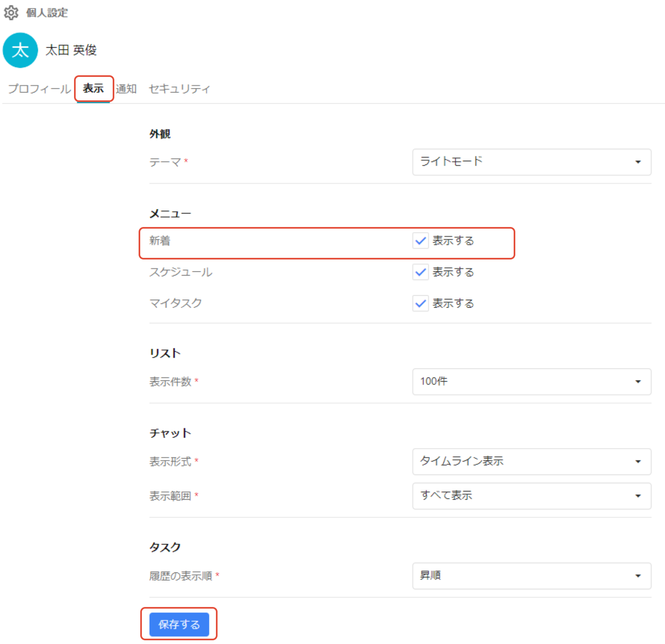
Task: Expand the 表示件数 dropdown set to 100件
Action: coord(532,382)
